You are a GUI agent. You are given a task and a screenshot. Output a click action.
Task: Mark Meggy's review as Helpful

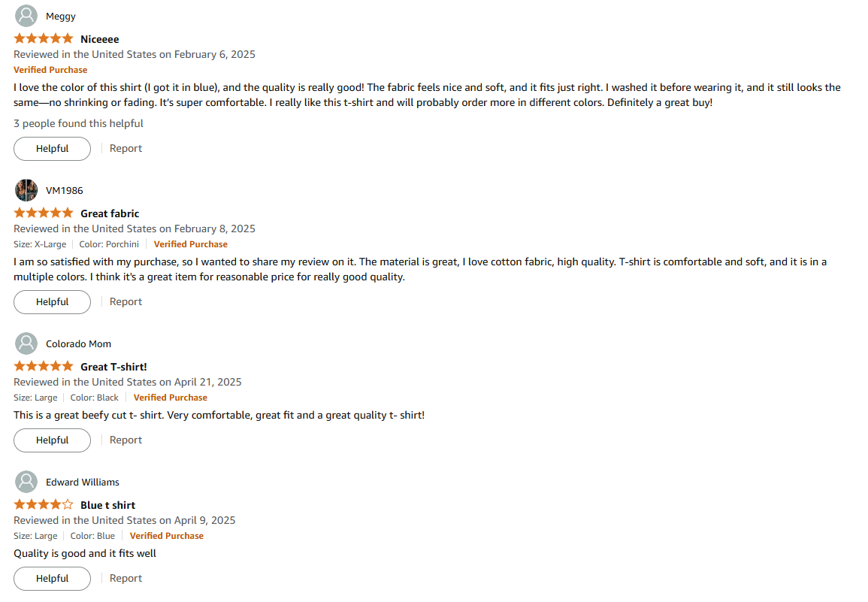coord(52,149)
